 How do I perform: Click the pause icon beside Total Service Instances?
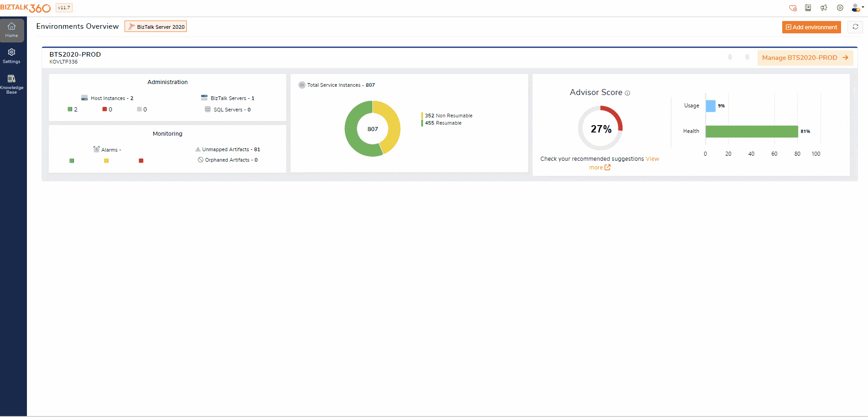(x=302, y=85)
